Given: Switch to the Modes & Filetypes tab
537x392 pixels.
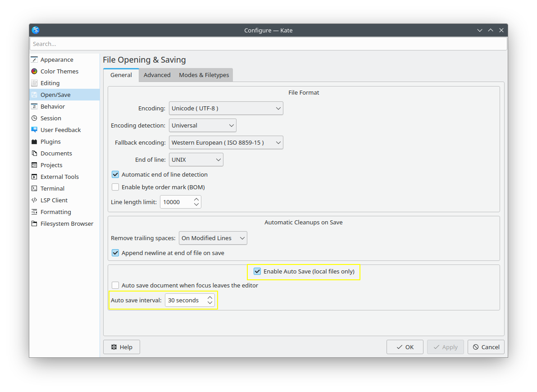Looking at the screenshot, I should (204, 75).
